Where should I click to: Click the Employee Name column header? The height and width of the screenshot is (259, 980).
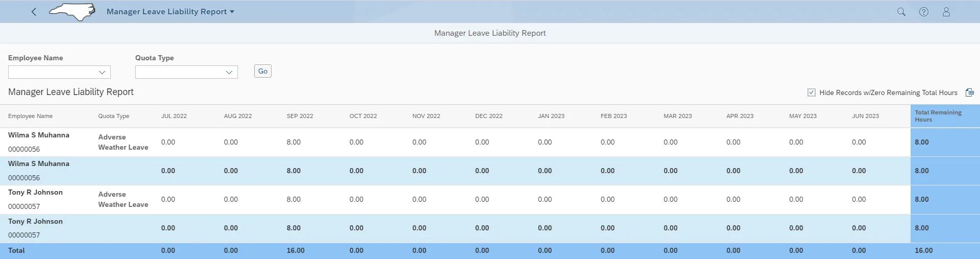pos(30,116)
